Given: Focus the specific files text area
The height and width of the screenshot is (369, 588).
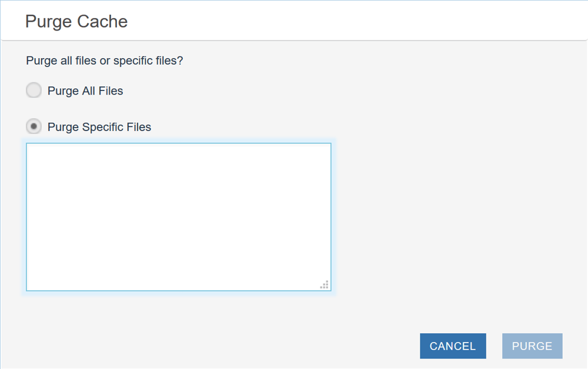Looking at the screenshot, I should 178,216.
